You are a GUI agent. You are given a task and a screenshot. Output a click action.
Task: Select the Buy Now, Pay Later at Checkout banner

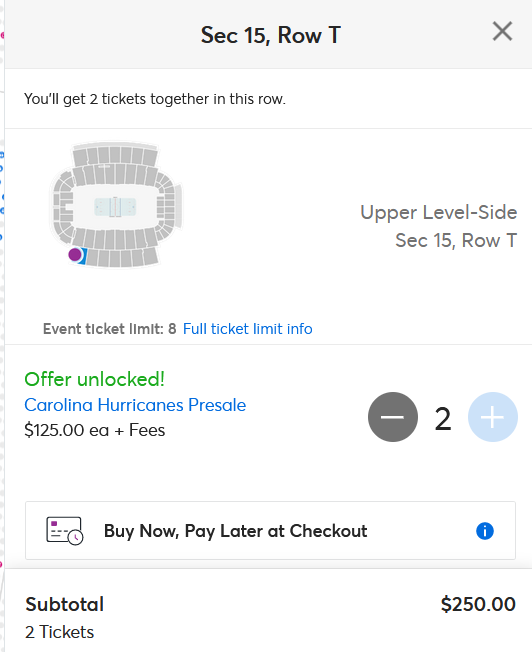coord(270,531)
